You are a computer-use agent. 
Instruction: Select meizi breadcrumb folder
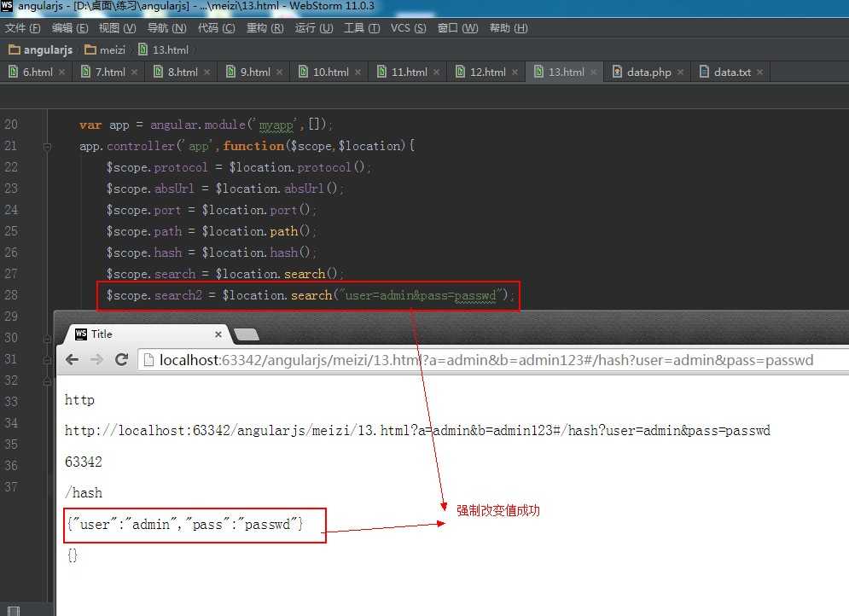[x=106, y=49]
